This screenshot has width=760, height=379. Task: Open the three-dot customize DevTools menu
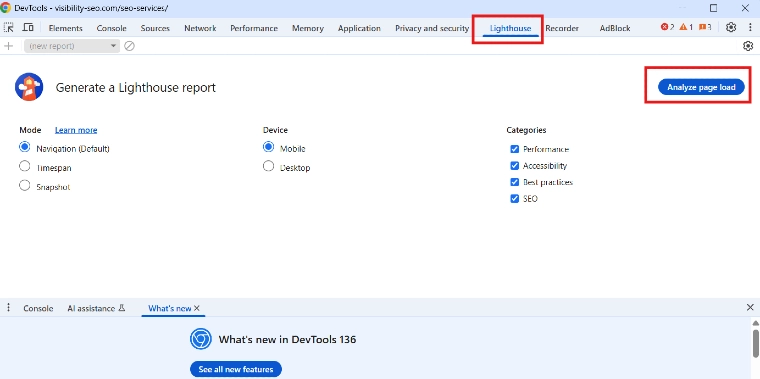pos(750,28)
